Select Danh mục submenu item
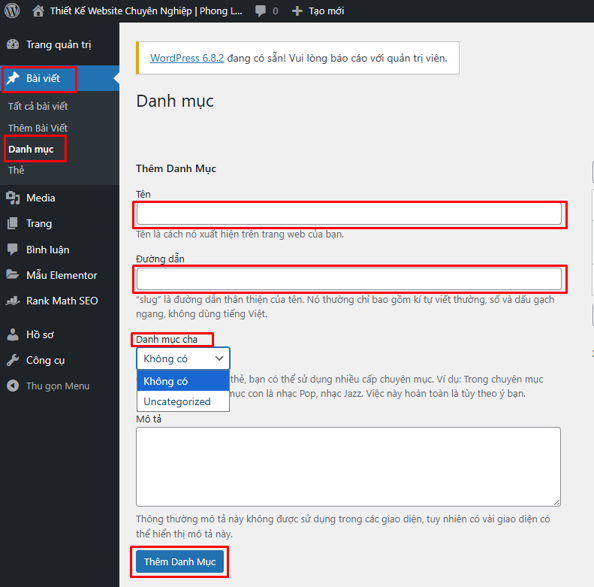 [x=31, y=149]
